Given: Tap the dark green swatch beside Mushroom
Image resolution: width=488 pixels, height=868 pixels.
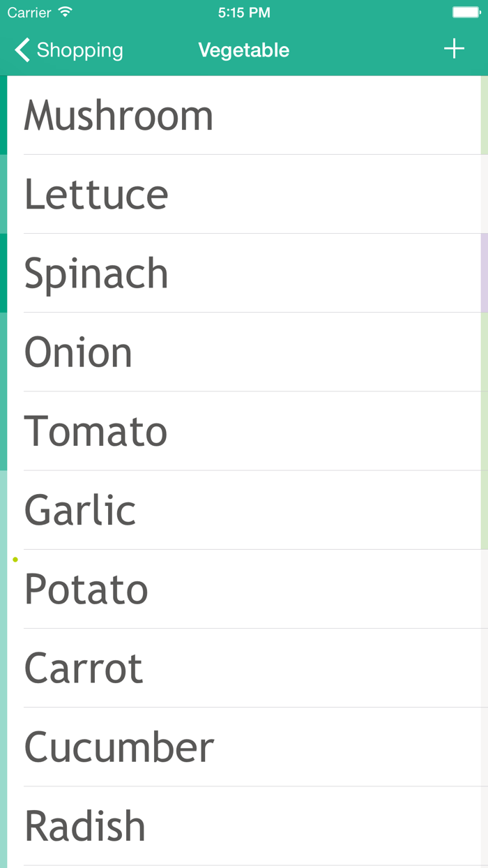Looking at the screenshot, I should pos(3,115).
